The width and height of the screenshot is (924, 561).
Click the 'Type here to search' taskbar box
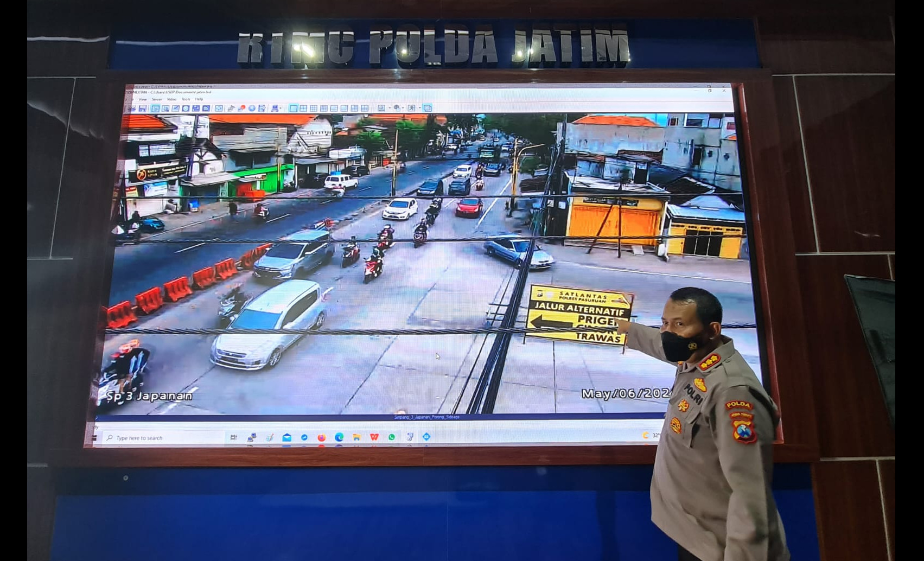(x=163, y=438)
